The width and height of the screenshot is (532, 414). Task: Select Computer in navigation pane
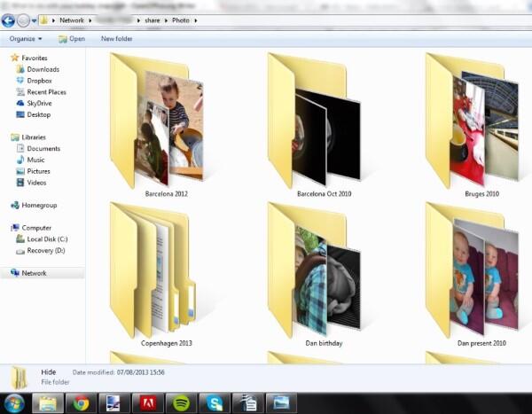[x=36, y=228]
